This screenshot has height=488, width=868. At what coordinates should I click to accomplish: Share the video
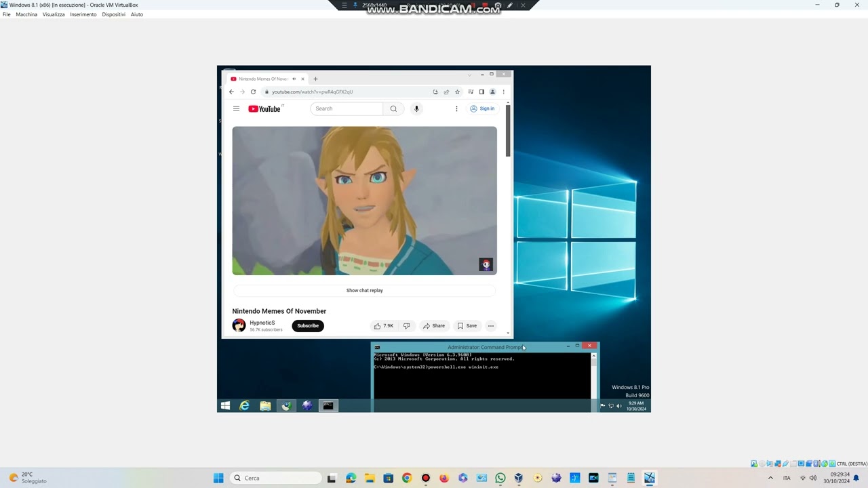point(434,325)
